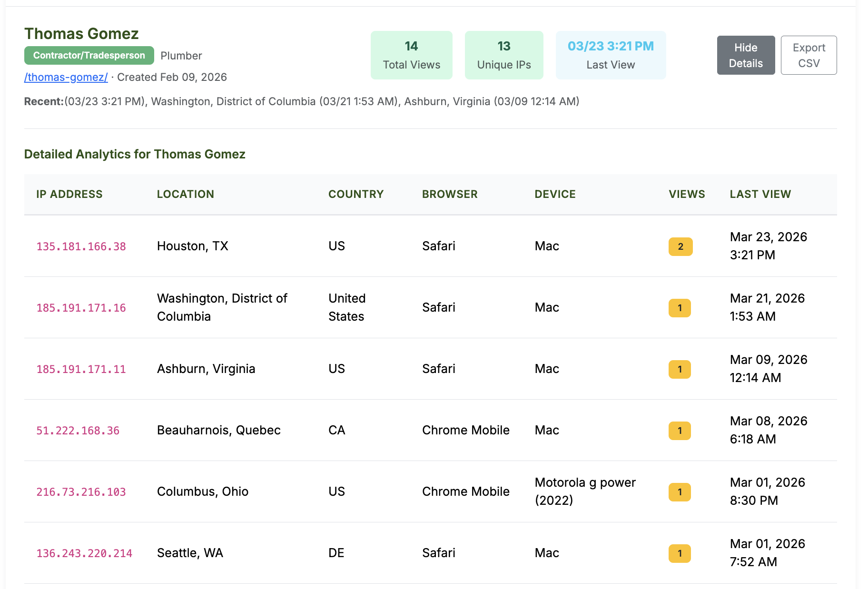Image resolution: width=868 pixels, height=589 pixels.
Task: Select the 14 Total Views card
Action: tap(411, 55)
